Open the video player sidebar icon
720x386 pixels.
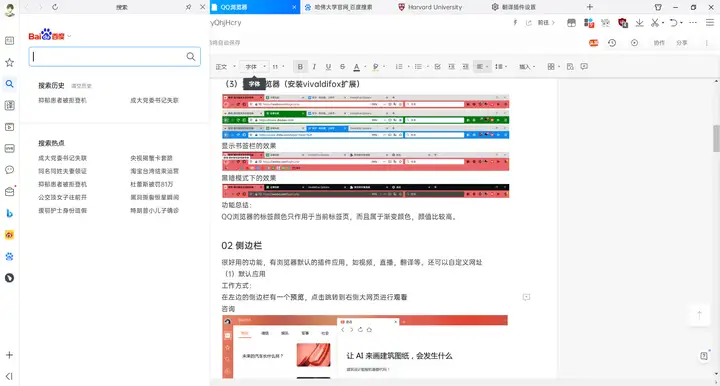point(9,127)
